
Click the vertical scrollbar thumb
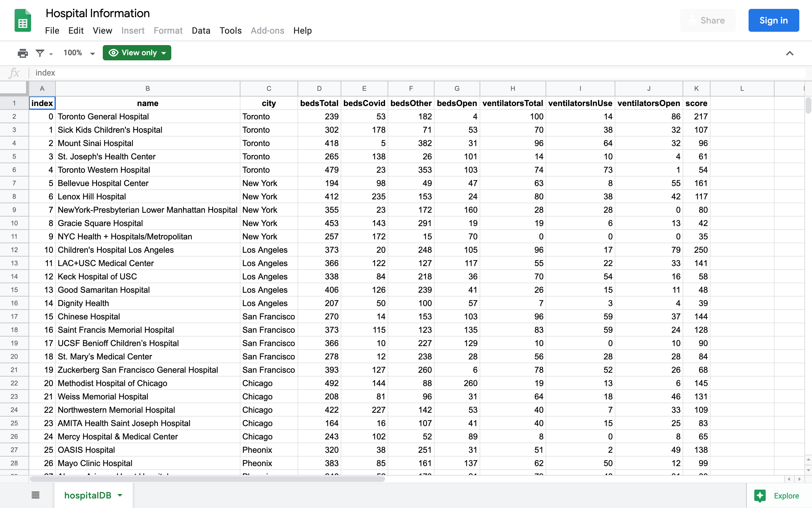click(x=808, y=105)
